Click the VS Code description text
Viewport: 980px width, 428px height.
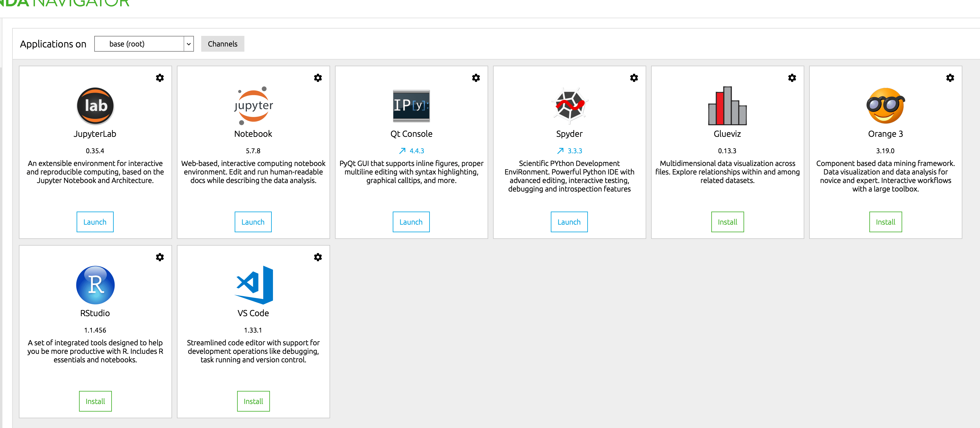coord(254,351)
